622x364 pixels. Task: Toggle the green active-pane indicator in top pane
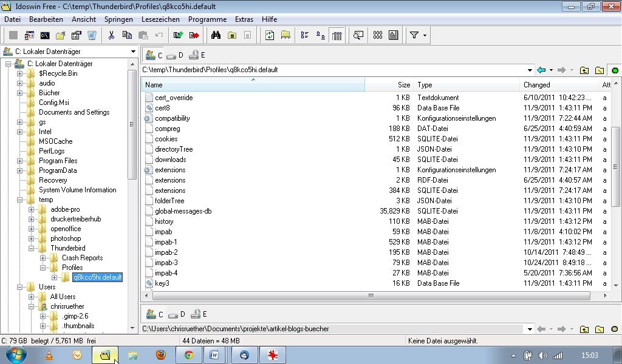coord(615,70)
